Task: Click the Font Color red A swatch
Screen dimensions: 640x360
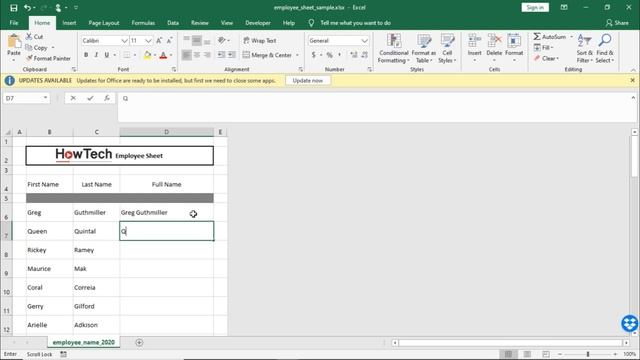Action: 163,55
